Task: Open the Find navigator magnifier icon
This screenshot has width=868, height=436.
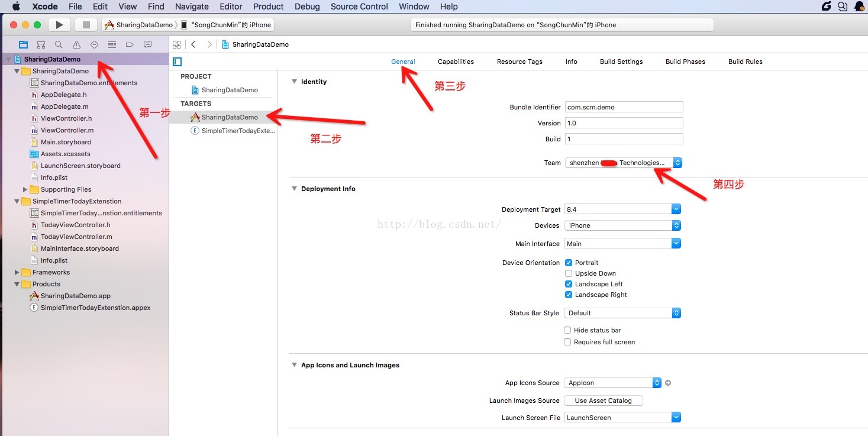Action: tap(59, 44)
